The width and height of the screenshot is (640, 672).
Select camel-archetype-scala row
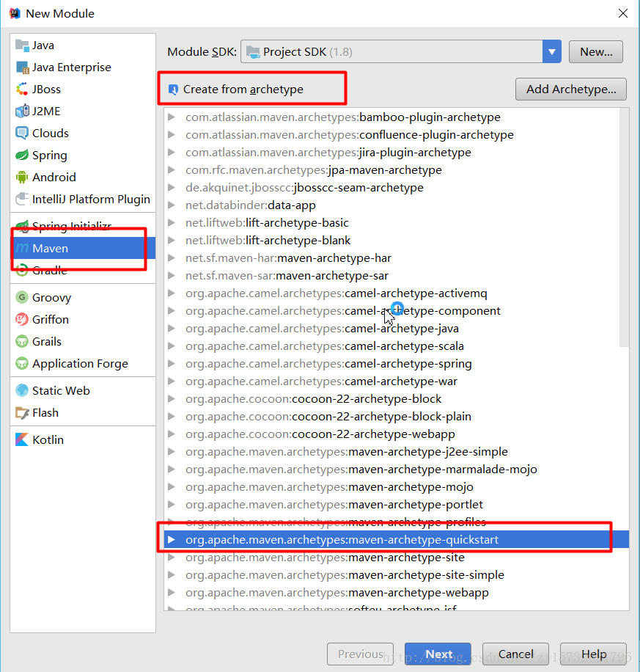point(391,346)
